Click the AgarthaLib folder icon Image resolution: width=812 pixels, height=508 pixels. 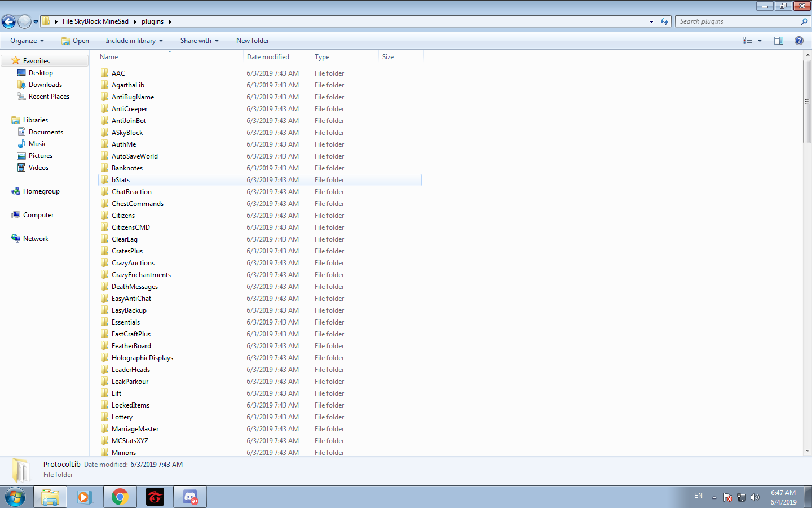pos(105,85)
